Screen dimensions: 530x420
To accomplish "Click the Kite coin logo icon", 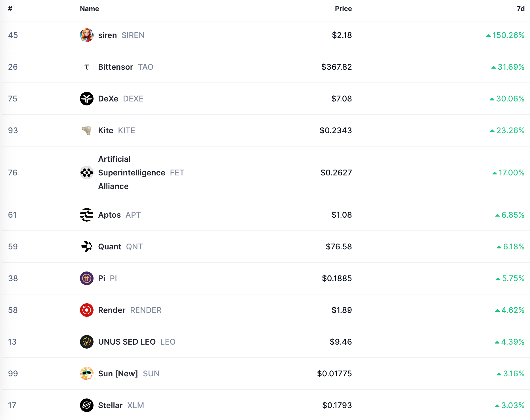I will (x=87, y=130).
